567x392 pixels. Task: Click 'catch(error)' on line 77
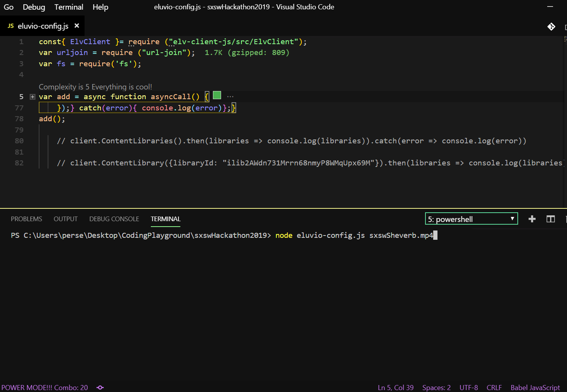[106, 108]
